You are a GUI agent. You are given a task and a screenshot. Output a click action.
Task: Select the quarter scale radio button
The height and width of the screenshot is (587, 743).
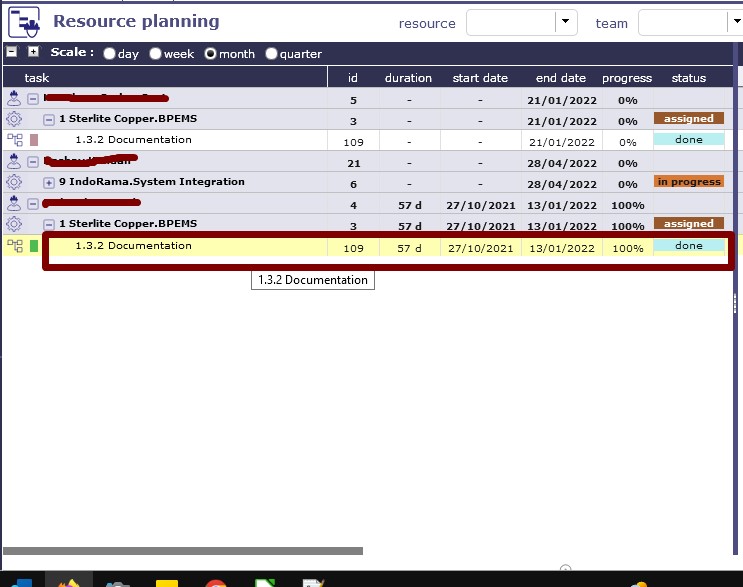271,54
